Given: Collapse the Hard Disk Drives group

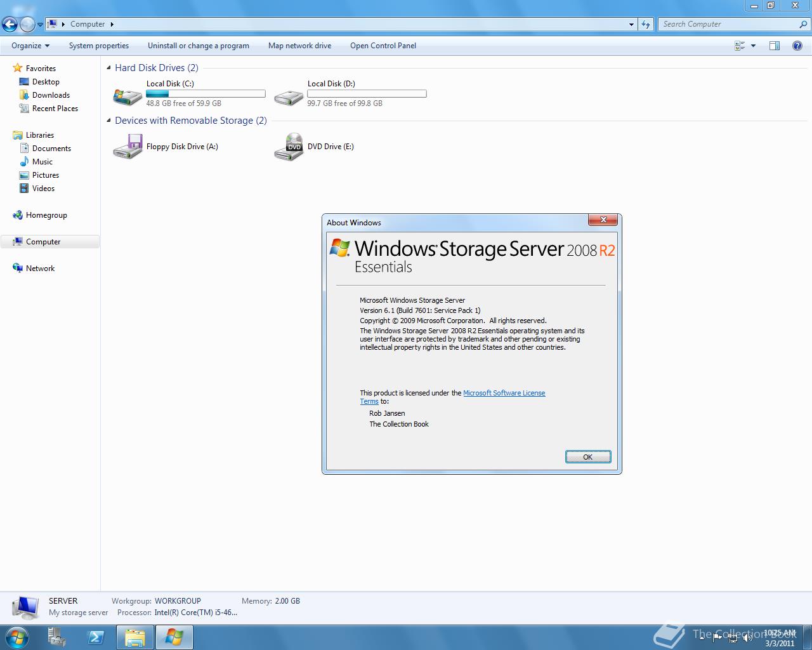Looking at the screenshot, I should [109, 68].
